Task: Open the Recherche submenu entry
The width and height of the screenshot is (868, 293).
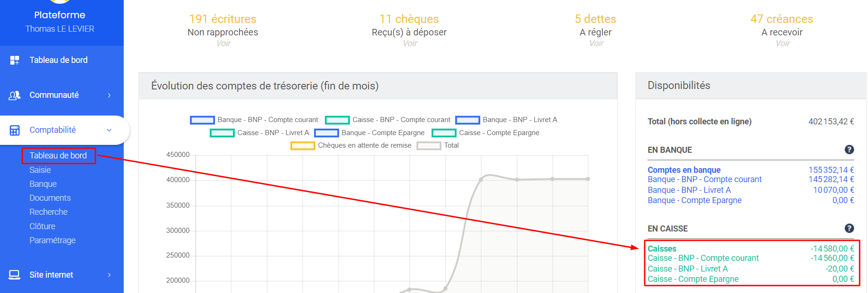Action: click(x=48, y=212)
